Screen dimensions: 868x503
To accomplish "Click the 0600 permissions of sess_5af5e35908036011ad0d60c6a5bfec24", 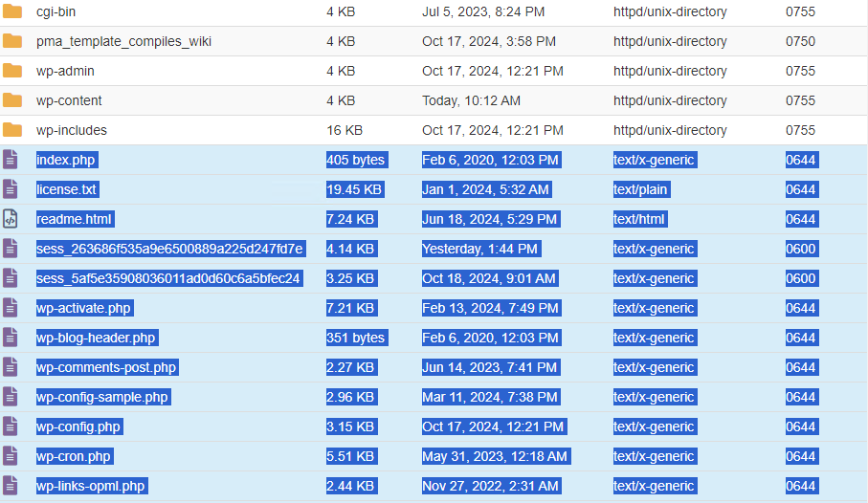I will (x=801, y=278).
